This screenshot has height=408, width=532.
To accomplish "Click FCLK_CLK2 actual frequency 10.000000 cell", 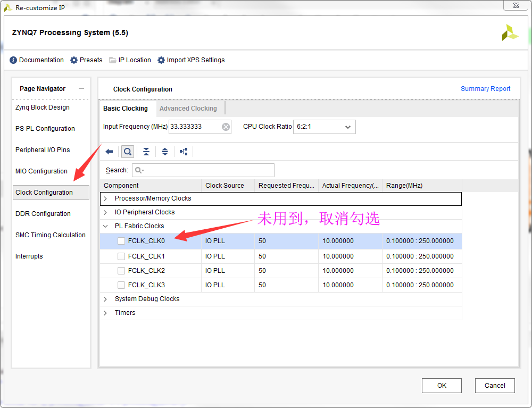I will [x=350, y=271].
